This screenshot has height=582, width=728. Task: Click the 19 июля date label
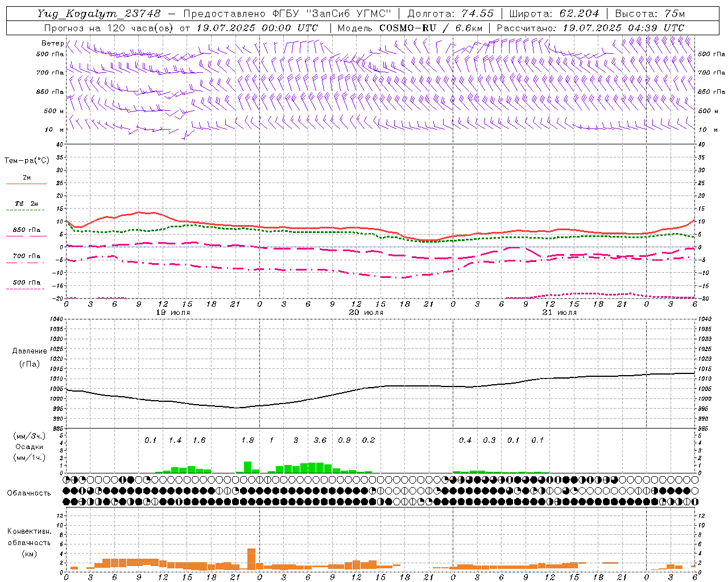click(175, 312)
